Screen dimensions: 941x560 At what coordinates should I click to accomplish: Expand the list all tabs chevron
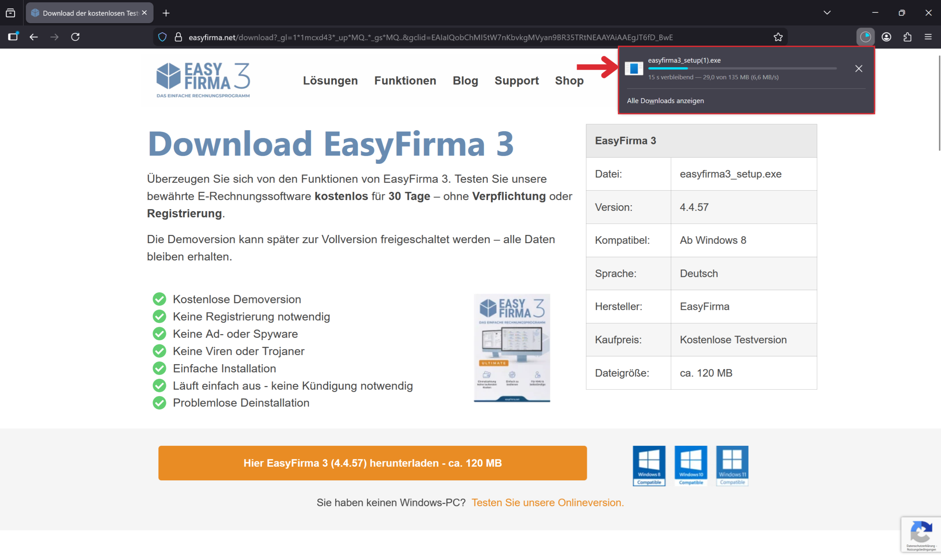tap(827, 13)
